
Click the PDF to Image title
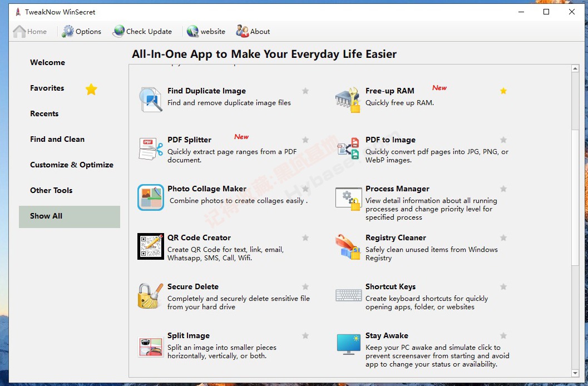pos(391,140)
